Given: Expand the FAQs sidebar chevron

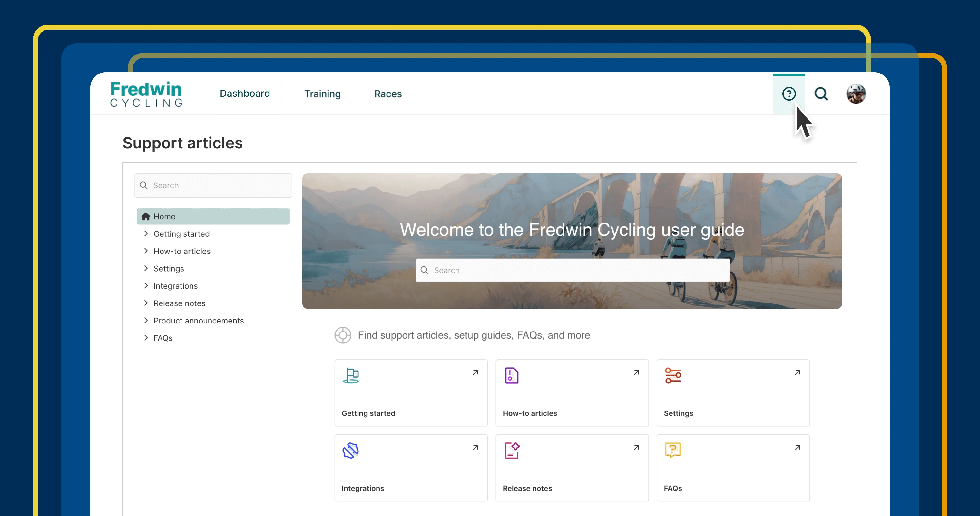Looking at the screenshot, I should [146, 338].
